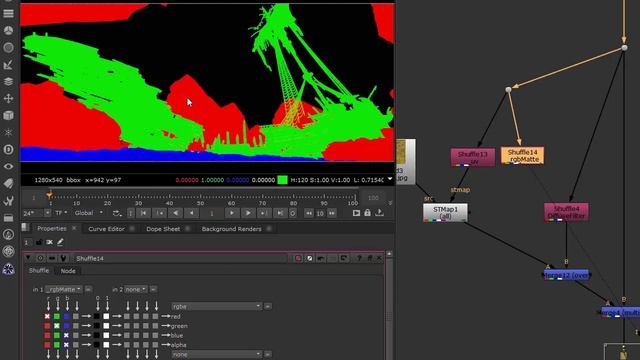The height and width of the screenshot is (360, 640).
Task: Click the orange playhead marker on the timeline
Action: [49, 196]
